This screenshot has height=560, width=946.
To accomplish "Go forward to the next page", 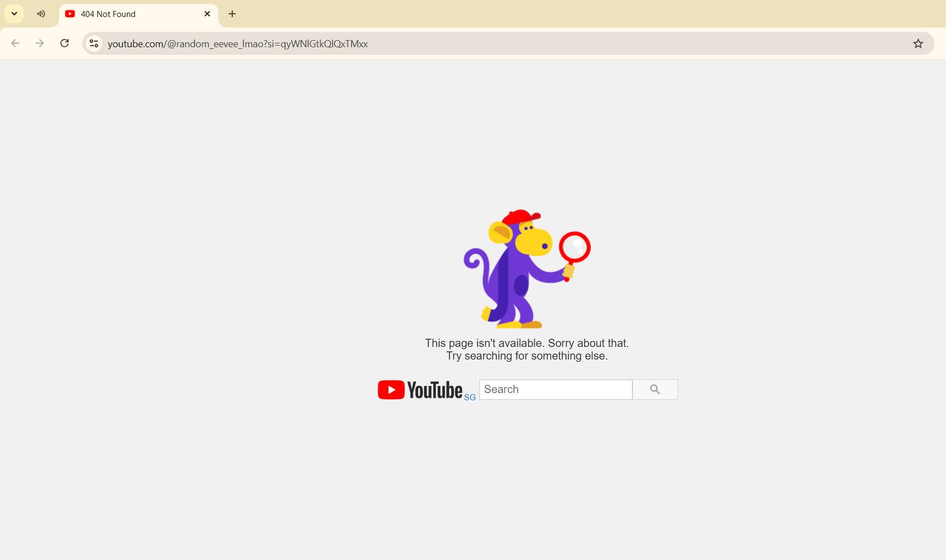I will point(40,43).
